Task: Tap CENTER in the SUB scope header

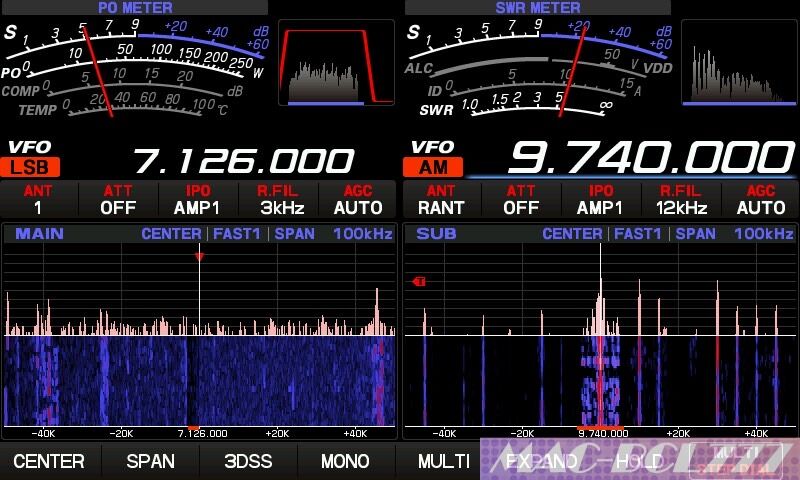Action: pos(572,234)
